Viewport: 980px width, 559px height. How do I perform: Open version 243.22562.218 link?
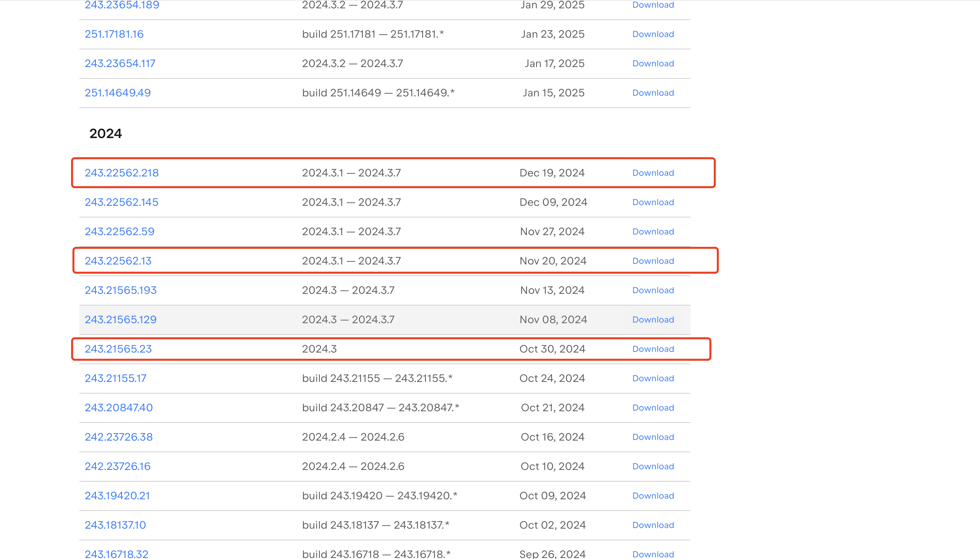121,173
